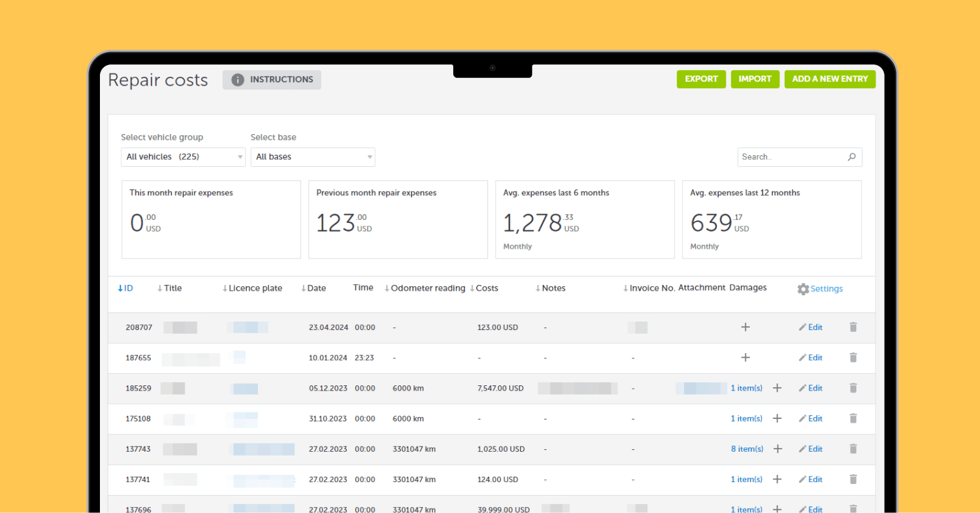Viewport: 980px width, 513px height.
Task: Sort by Costs column header
Action: 486,289
